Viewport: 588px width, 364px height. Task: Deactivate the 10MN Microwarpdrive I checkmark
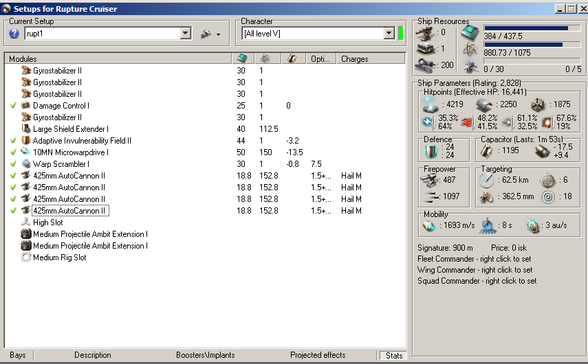tap(14, 152)
